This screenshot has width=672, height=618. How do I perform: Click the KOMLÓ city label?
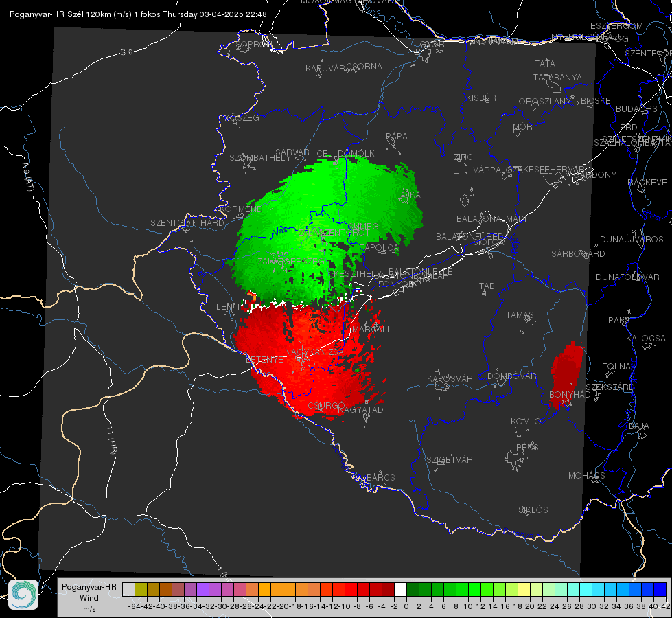[525, 422]
